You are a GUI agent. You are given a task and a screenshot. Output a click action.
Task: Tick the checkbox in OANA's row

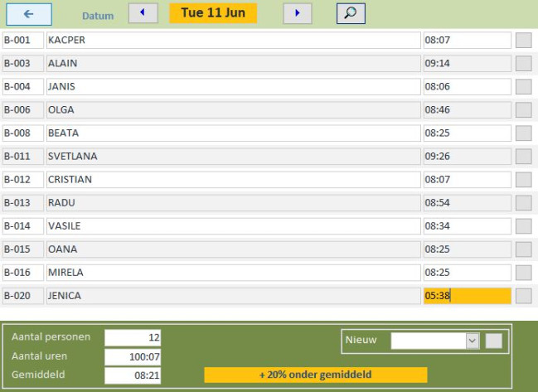tap(524, 249)
